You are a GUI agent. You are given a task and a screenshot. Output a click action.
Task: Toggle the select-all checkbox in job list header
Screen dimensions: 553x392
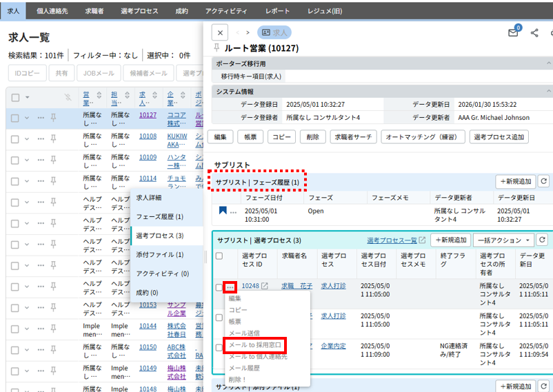click(x=15, y=97)
